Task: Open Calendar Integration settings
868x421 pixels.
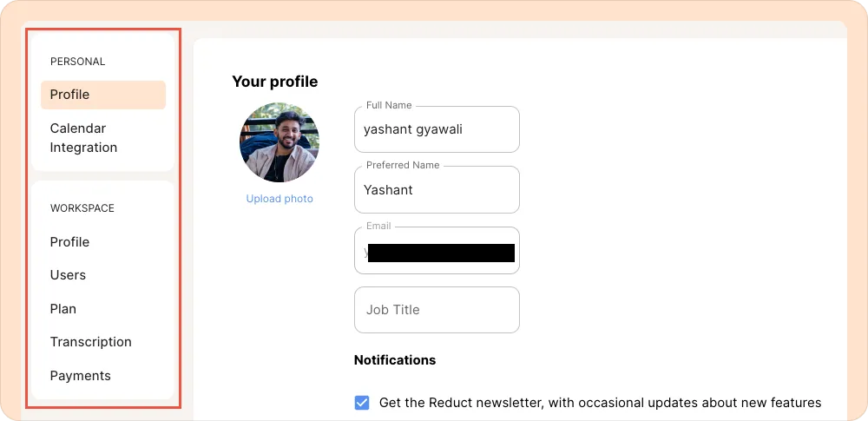Action: [x=83, y=138]
